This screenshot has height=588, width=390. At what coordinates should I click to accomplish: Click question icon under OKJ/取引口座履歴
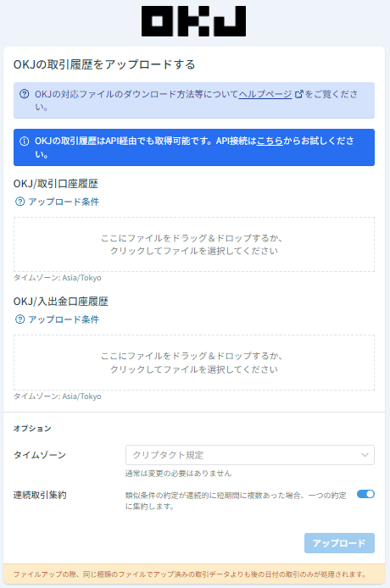(19, 202)
